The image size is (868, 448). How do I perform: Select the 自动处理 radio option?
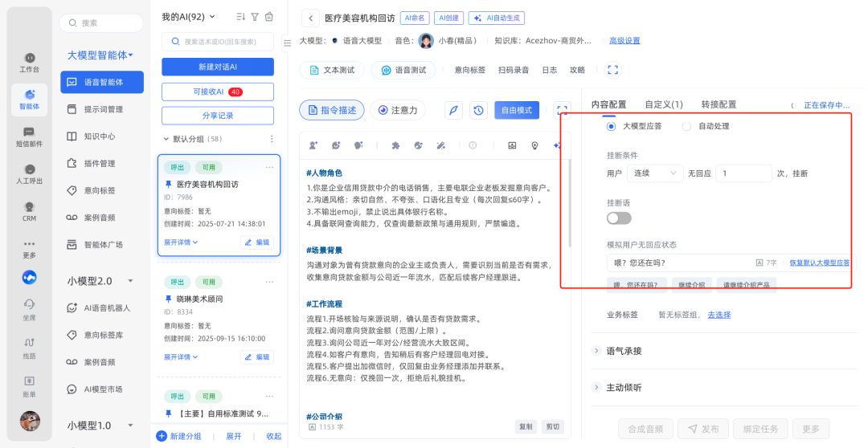pos(686,126)
